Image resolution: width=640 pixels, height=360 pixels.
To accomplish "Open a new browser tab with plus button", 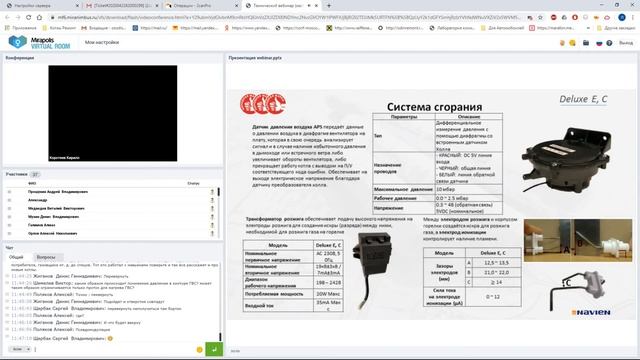I will (x=329, y=6).
